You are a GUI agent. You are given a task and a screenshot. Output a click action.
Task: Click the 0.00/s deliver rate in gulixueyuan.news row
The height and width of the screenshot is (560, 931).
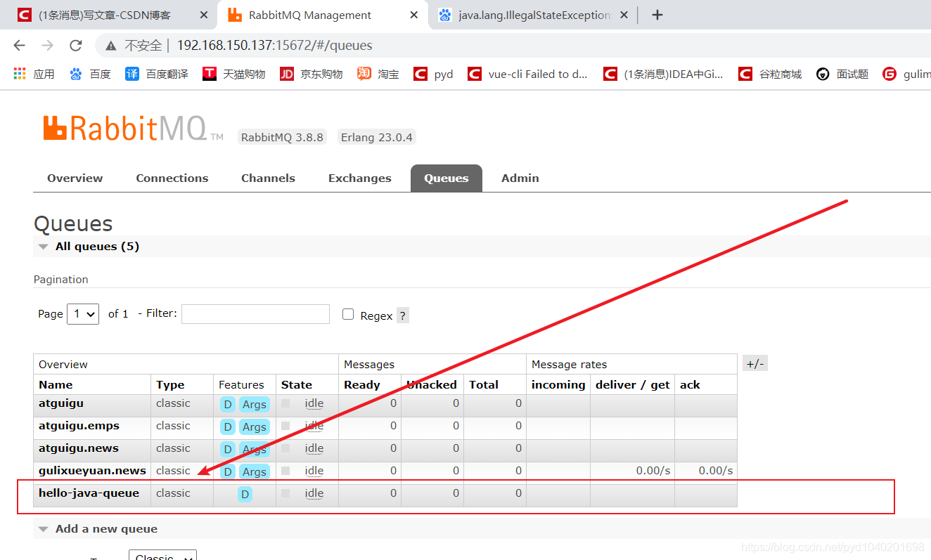[x=653, y=471]
